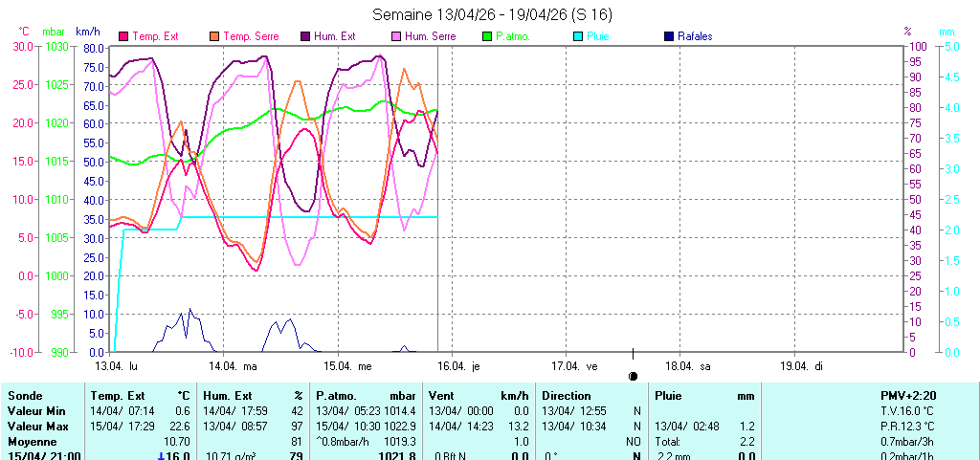980x460 pixels.
Task: Click the Temp. Ext legend color square
Action: coord(123,36)
